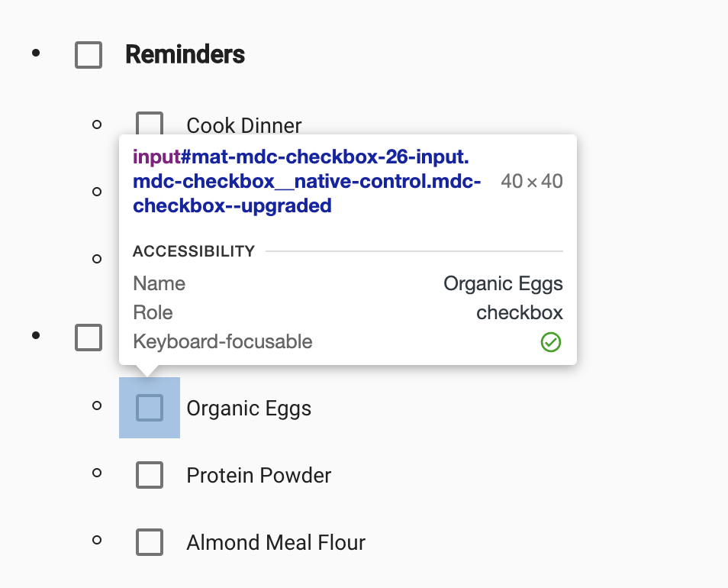Click the Cook Dinner label text

pos(244,125)
